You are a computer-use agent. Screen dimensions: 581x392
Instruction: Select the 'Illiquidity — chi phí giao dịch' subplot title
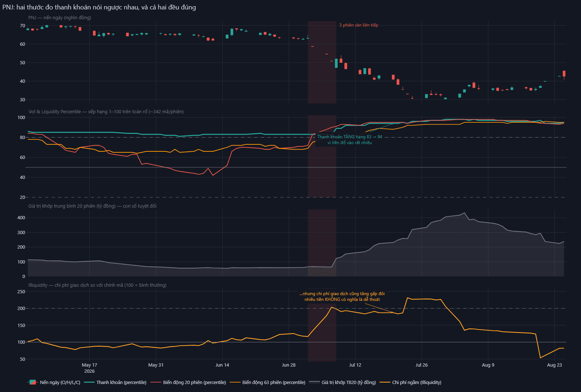coord(97,285)
